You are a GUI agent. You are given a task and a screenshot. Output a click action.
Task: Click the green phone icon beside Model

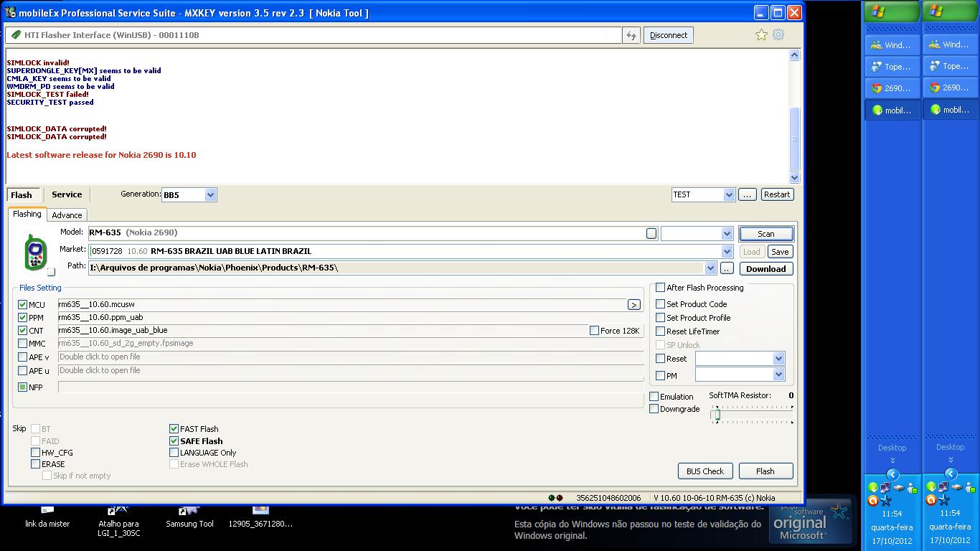pos(35,252)
